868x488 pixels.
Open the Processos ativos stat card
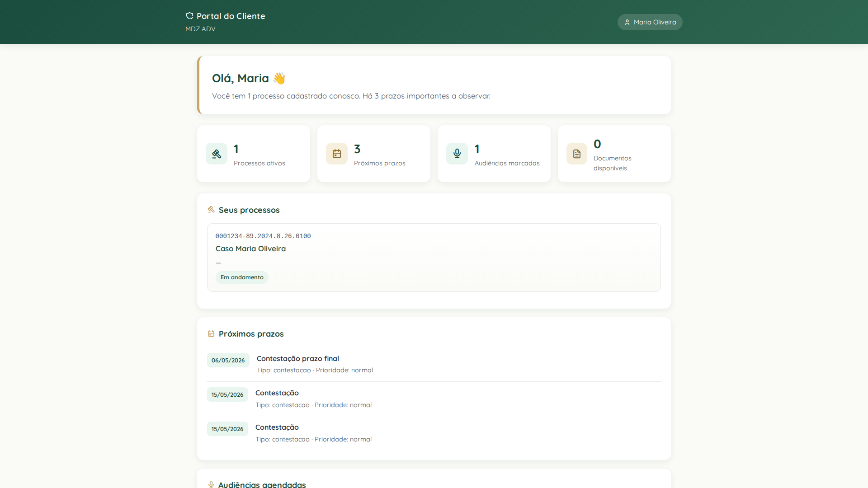(254, 154)
